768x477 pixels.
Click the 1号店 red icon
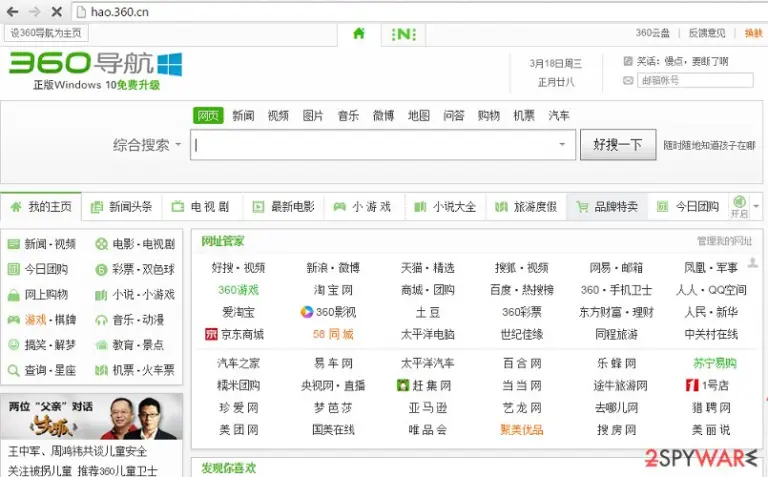pos(692,385)
